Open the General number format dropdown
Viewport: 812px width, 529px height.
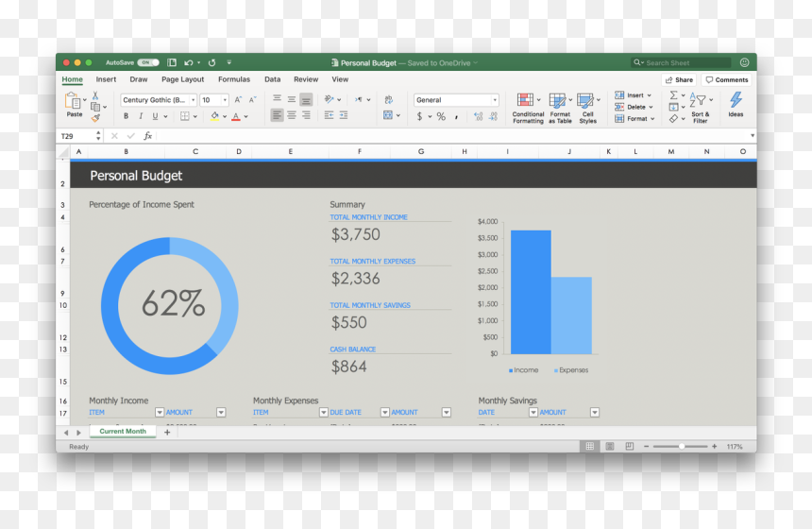pos(495,100)
